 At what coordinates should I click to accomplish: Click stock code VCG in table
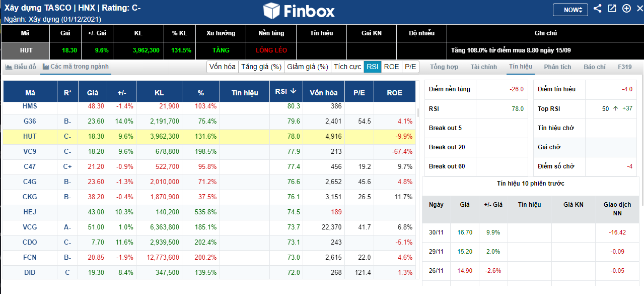click(30, 227)
